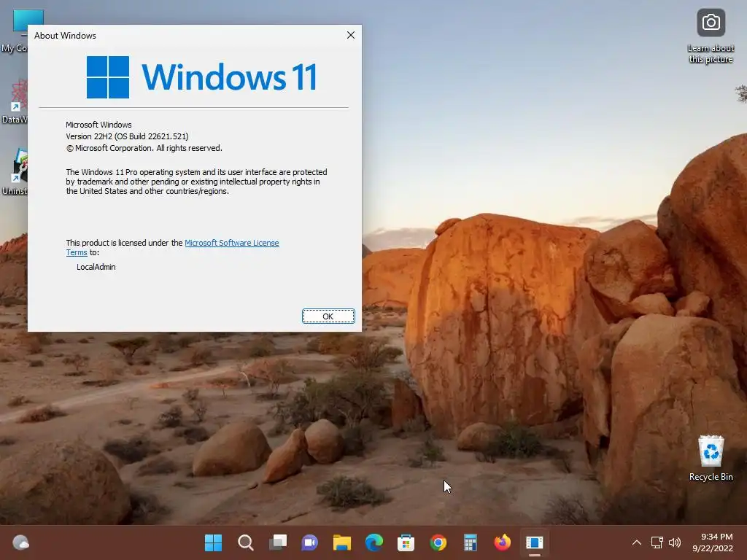Open File Explorer from taskbar

click(x=341, y=542)
